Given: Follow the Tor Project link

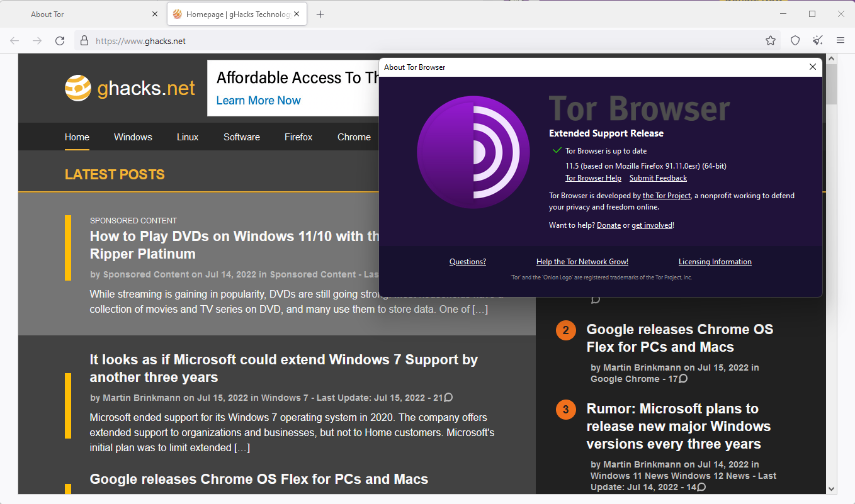Looking at the screenshot, I should (x=667, y=196).
